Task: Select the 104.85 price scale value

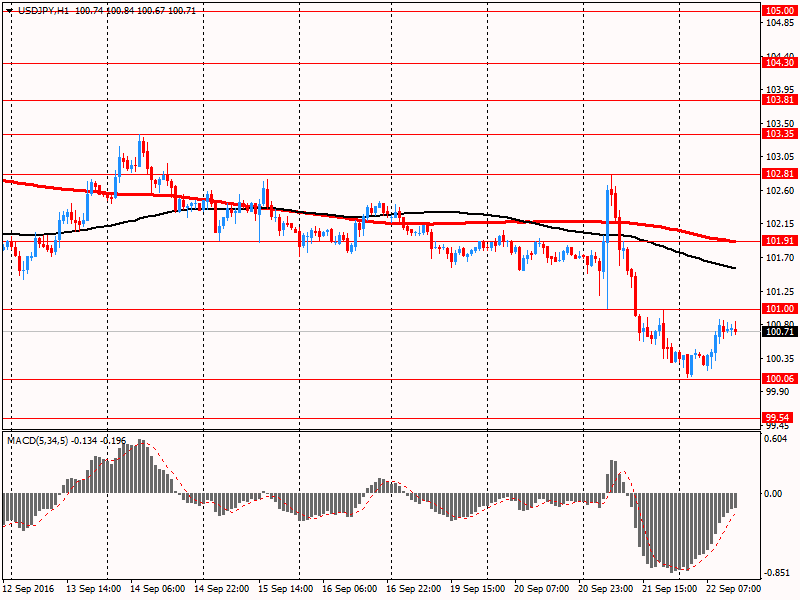Action: 780,23
